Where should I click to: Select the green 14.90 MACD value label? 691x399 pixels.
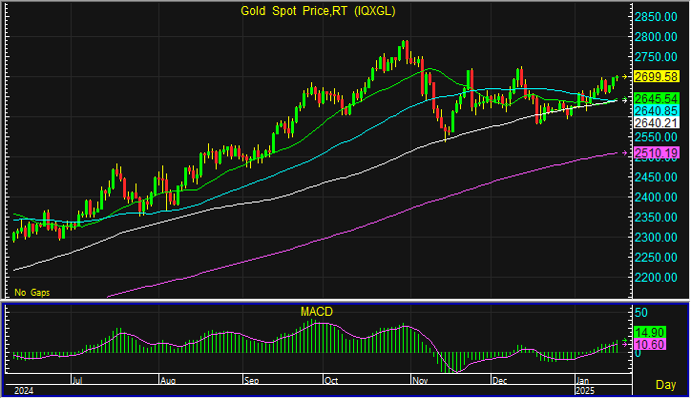click(x=650, y=332)
